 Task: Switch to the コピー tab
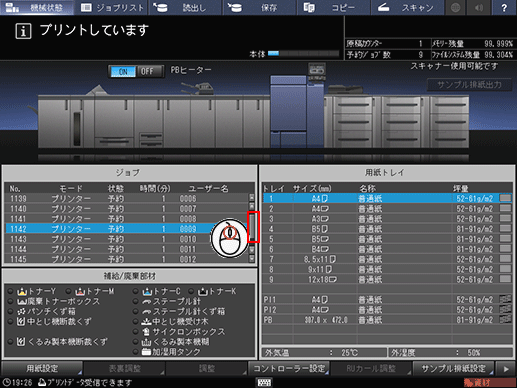click(x=334, y=7)
